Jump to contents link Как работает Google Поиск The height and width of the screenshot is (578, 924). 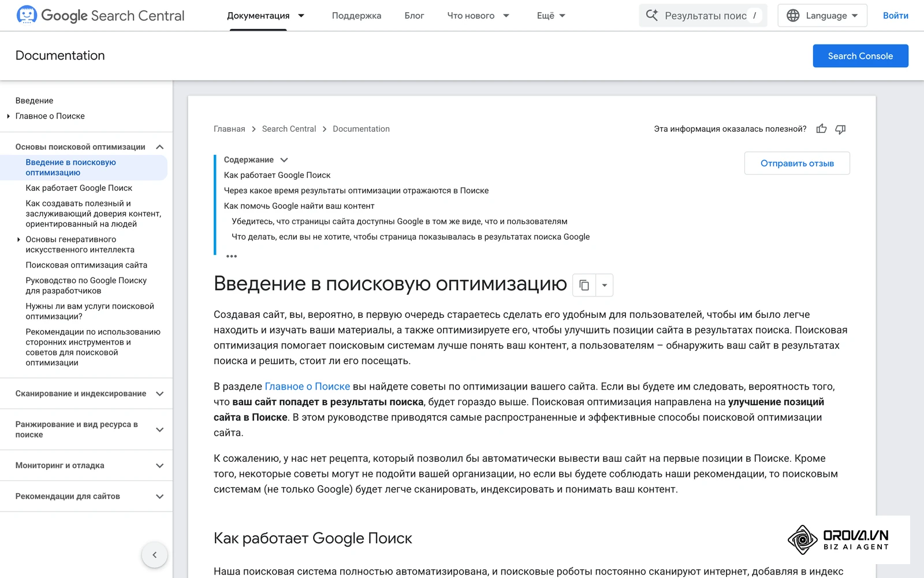pyautogui.click(x=277, y=175)
